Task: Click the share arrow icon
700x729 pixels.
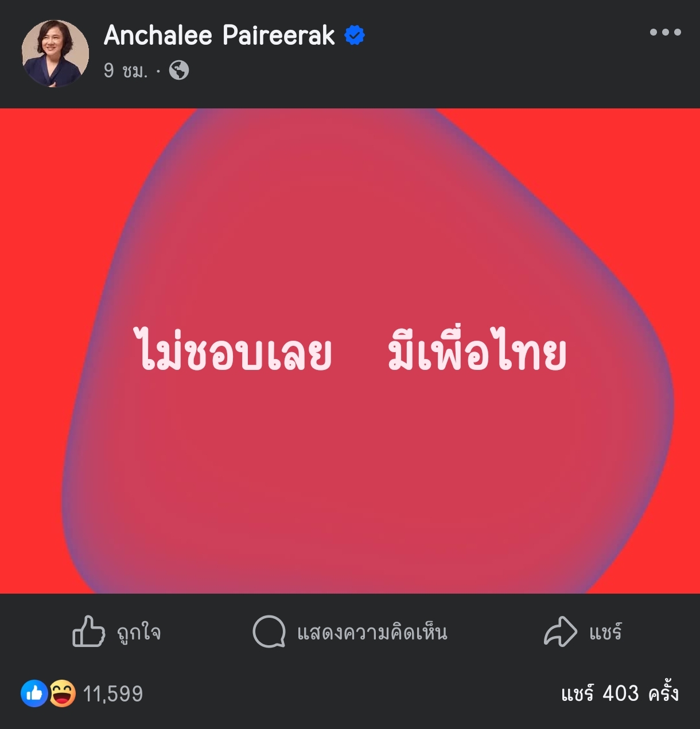Action: (561, 631)
